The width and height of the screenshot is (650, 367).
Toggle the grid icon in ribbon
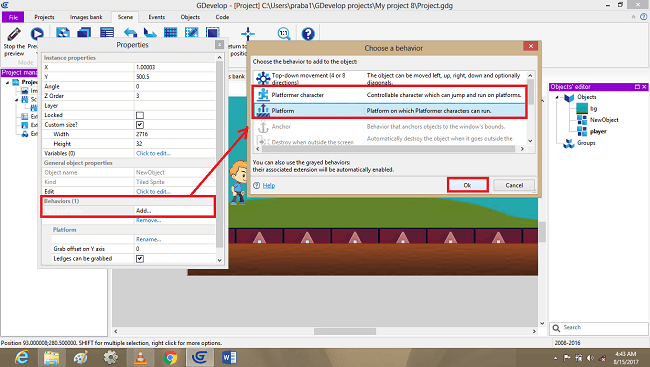click(x=170, y=33)
